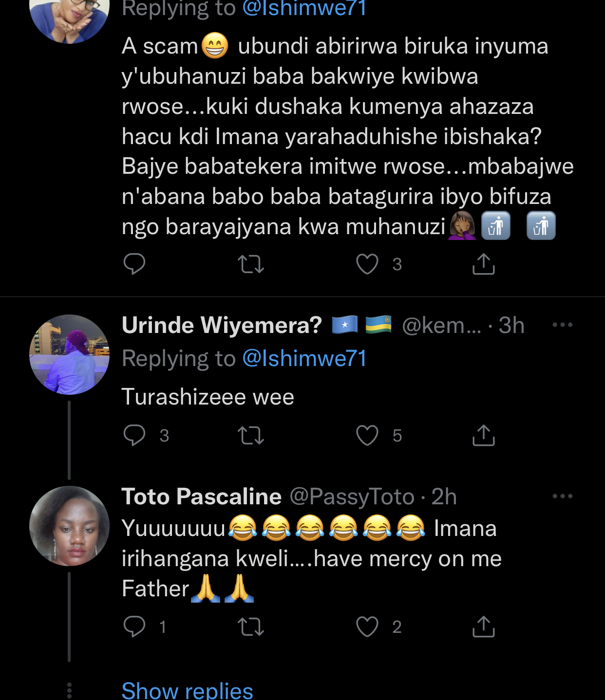Retweet Toto Pascaline's tweet
The image size is (605, 700).
coord(251,627)
